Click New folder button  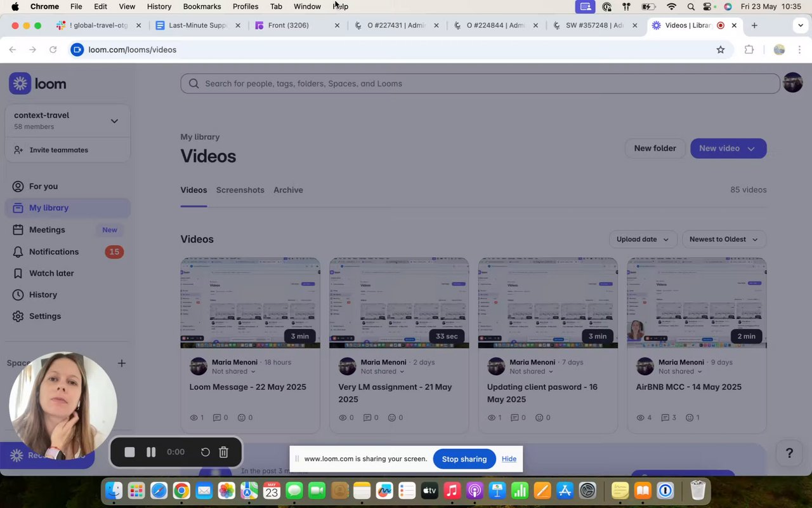[655, 148]
